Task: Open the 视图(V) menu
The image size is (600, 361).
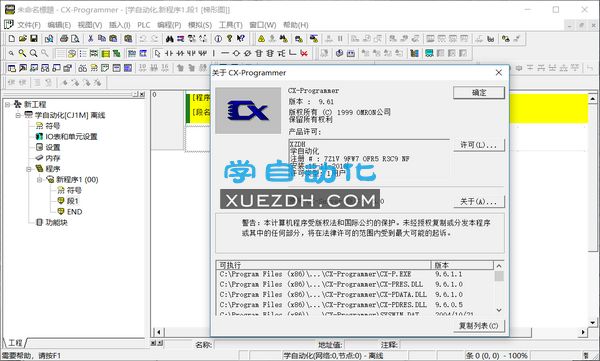Action: (x=90, y=25)
